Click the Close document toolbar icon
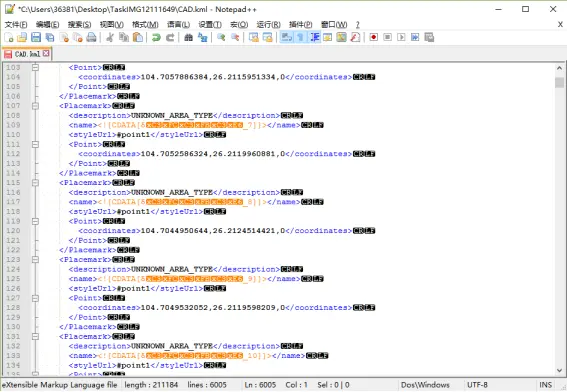 (x=64, y=37)
